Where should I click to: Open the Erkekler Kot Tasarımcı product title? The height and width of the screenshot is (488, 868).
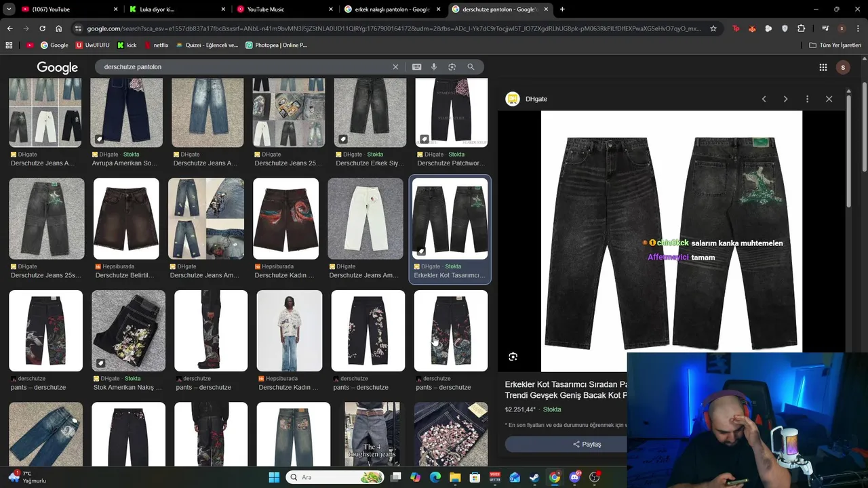pos(566,390)
